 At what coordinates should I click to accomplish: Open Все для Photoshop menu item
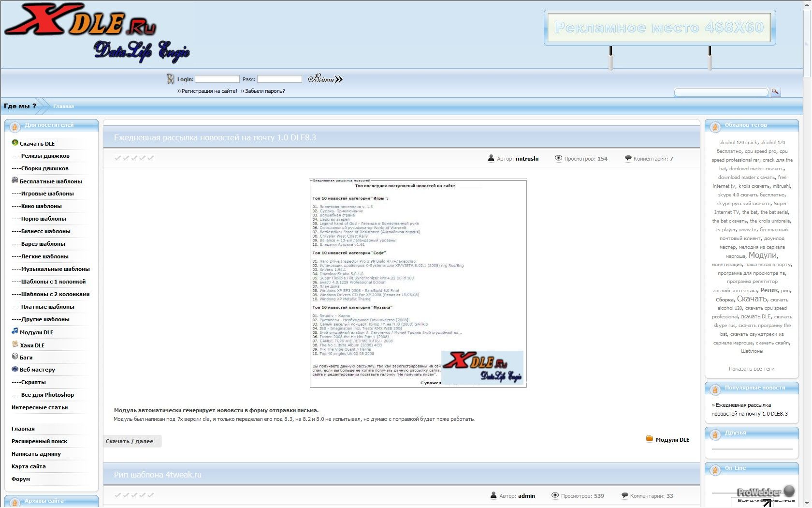pos(43,395)
